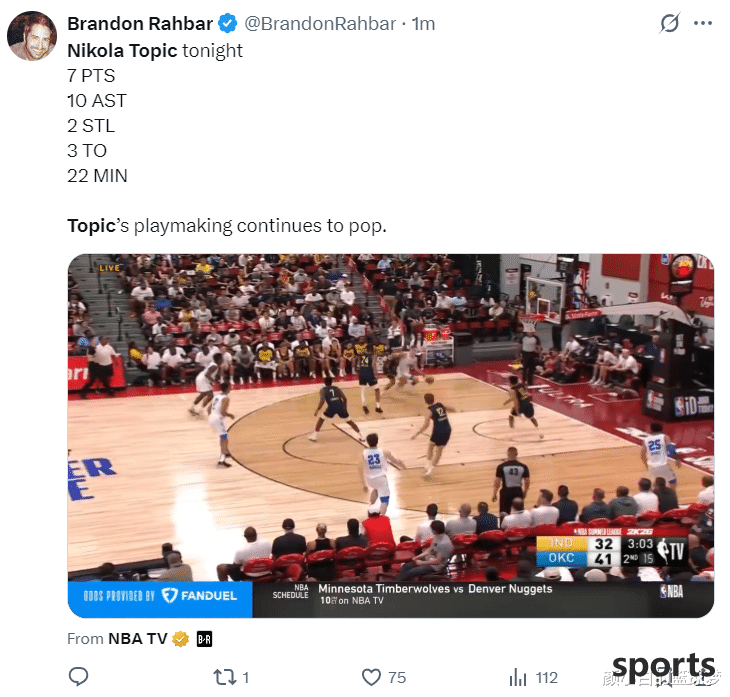This screenshot has width=730, height=697.
Task: Click the reply speech bubble icon
Action: coord(78,677)
